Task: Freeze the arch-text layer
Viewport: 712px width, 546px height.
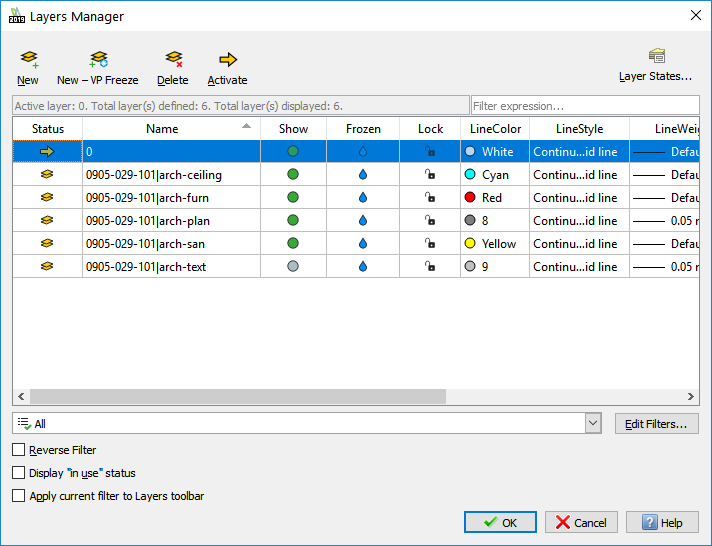Action: (x=363, y=267)
